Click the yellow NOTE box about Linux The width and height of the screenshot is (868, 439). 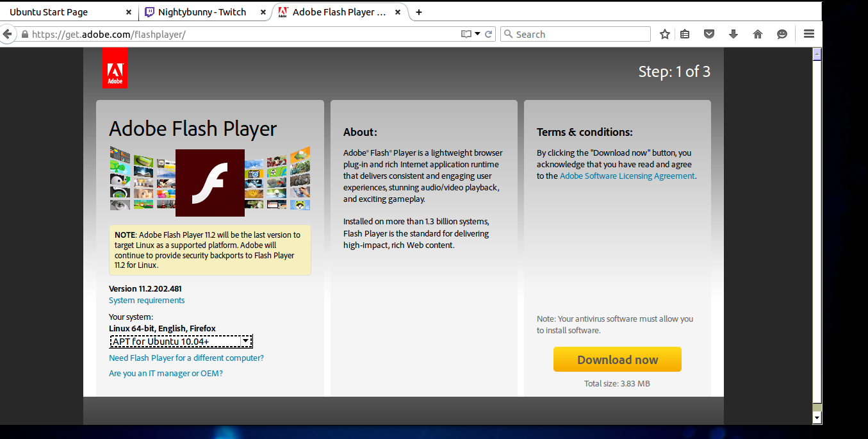(x=210, y=250)
